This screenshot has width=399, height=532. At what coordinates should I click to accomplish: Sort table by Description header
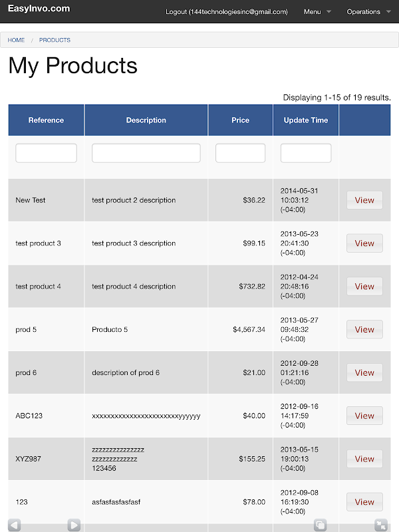(146, 120)
